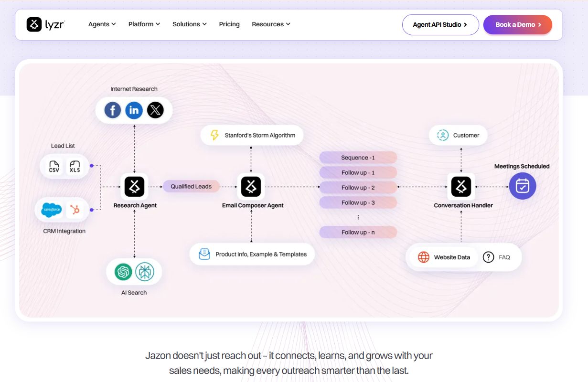Click the Lyzr logo icon
Viewport: 588px width, 382px height.
point(34,24)
